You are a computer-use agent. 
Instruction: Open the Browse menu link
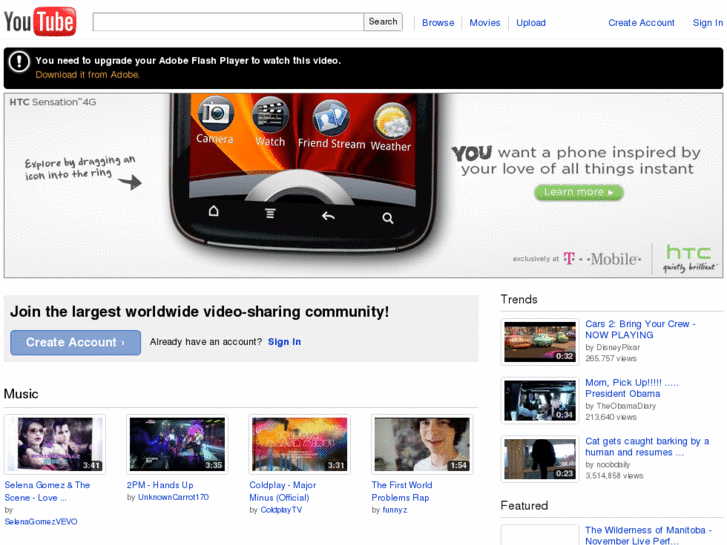438,23
